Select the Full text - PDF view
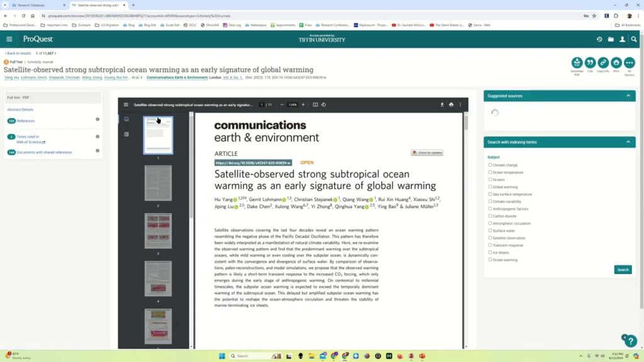 click(53, 97)
